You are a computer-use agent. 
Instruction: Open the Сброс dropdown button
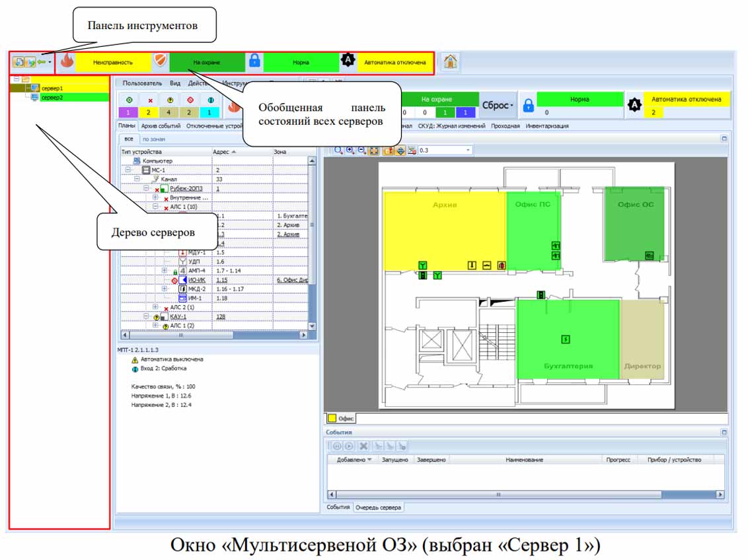[498, 106]
